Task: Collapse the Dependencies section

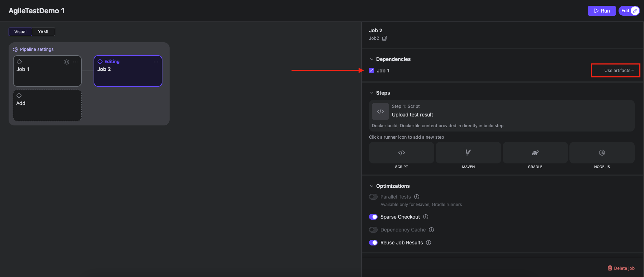Action: pos(372,59)
